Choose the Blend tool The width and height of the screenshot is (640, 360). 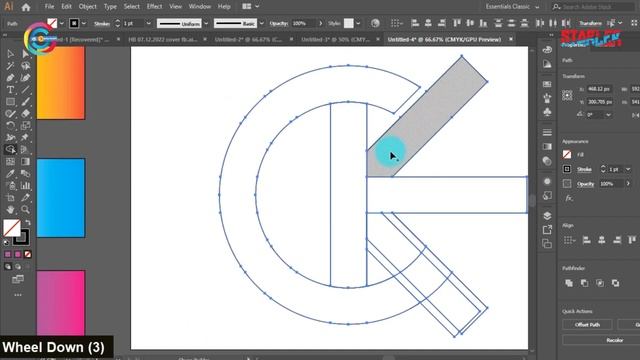click(25, 174)
